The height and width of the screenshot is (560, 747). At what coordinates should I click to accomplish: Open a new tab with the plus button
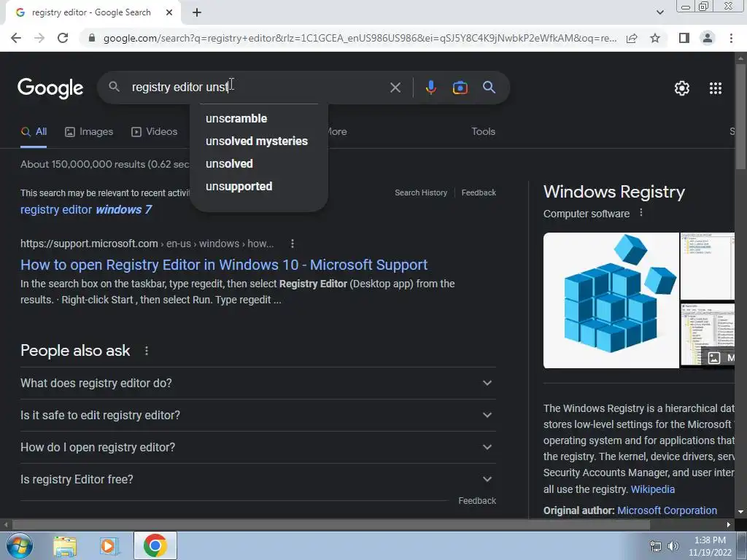coord(197,12)
